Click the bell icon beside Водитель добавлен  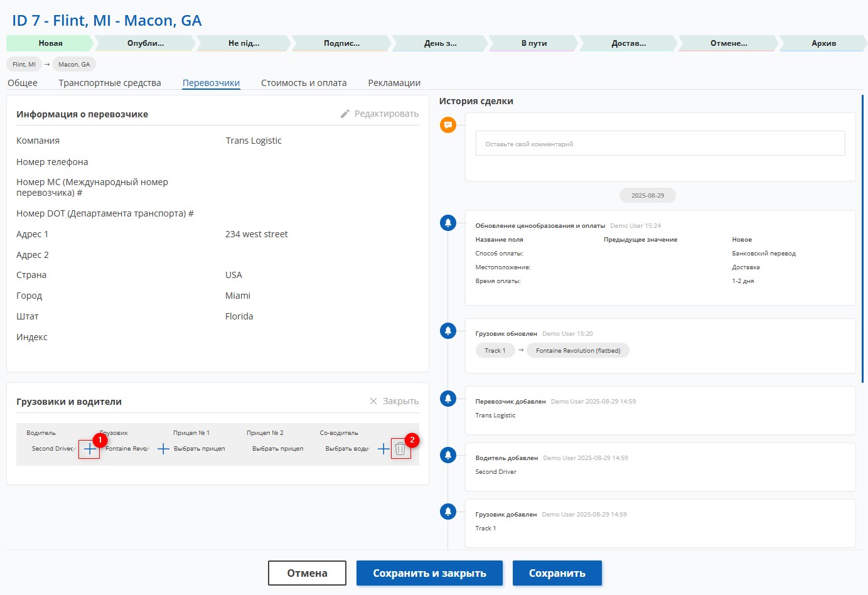coord(448,455)
